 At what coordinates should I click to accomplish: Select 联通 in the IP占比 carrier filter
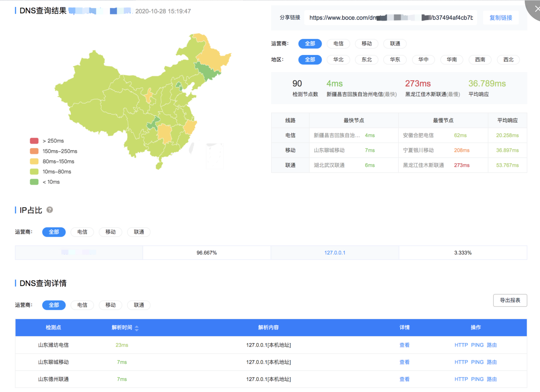tap(139, 232)
